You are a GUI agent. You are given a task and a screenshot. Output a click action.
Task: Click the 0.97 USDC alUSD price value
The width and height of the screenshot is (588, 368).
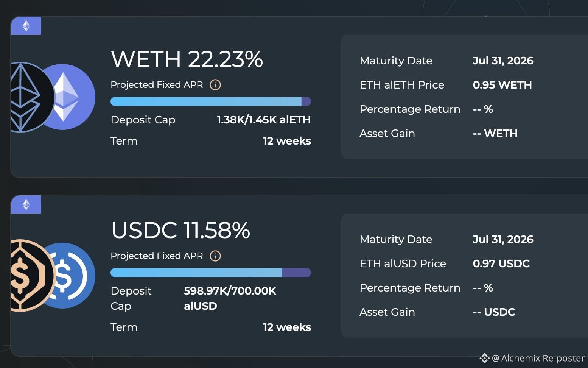tap(501, 264)
